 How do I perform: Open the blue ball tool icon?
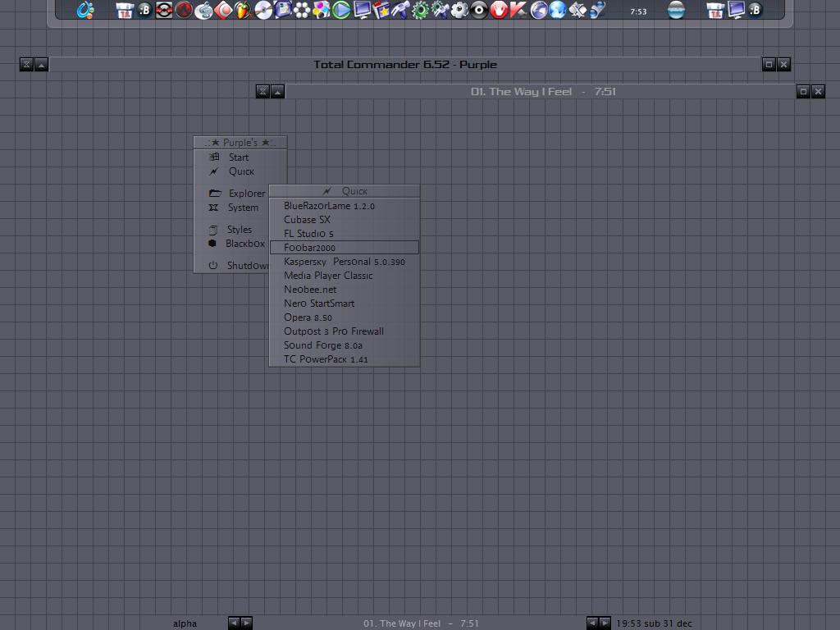(597, 10)
